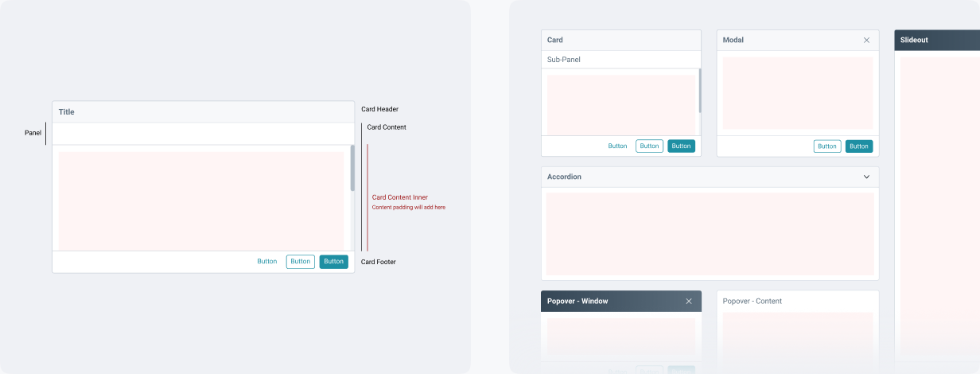Click the filled Button in the Sub-Panel card footer
The height and width of the screenshot is (374, 980).
681,146
